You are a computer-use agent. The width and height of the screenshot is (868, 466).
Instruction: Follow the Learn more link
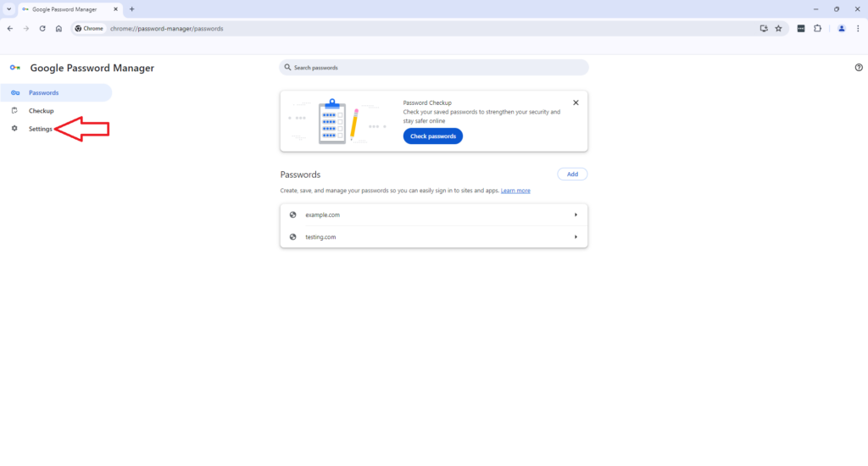pyautogui.click(x=515, y=191)
